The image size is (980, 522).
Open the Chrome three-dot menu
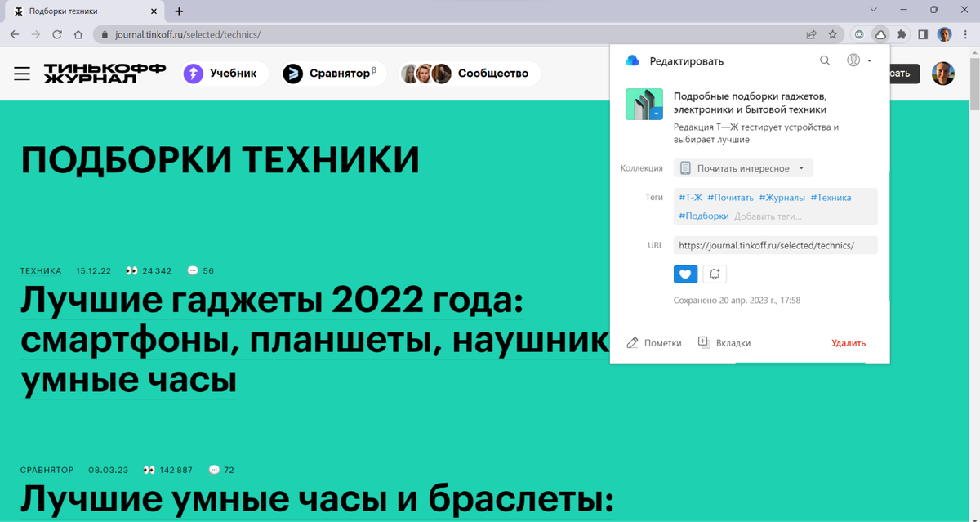click(965, 34)
